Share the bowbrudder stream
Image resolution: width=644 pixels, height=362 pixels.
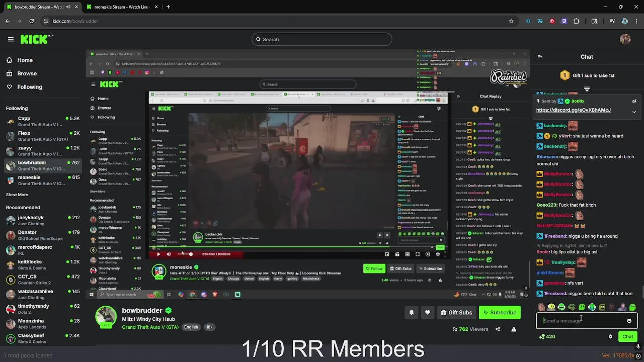[x=498, y=329]
